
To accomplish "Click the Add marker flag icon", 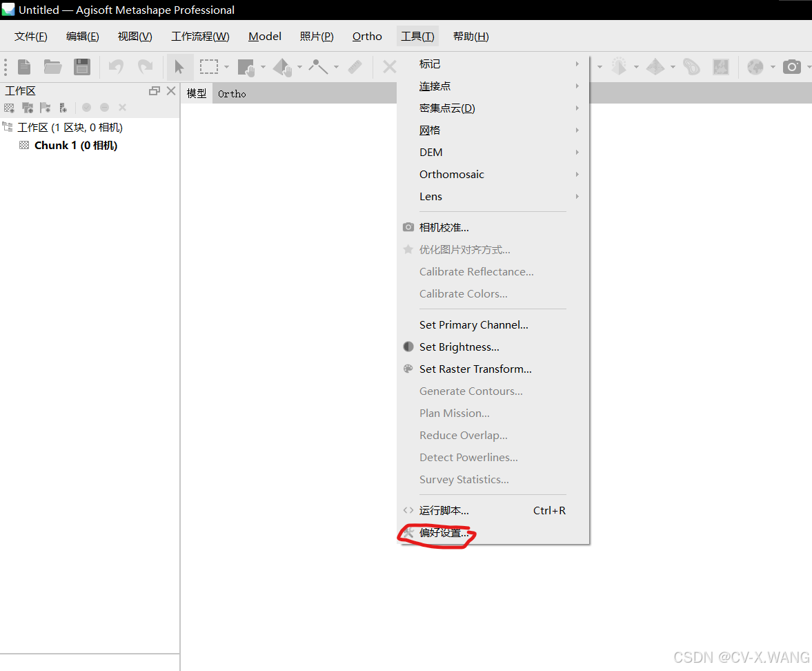I will [x=46, y=108].
